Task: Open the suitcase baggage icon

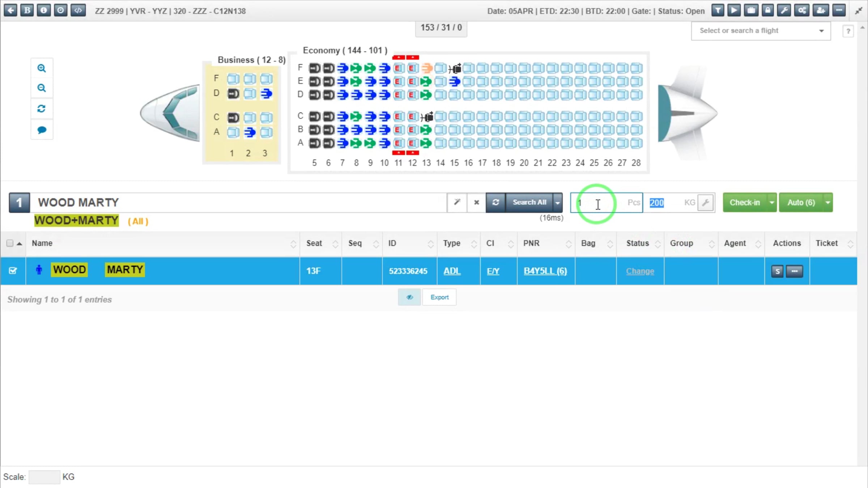Action: click(x=751, y=10)
